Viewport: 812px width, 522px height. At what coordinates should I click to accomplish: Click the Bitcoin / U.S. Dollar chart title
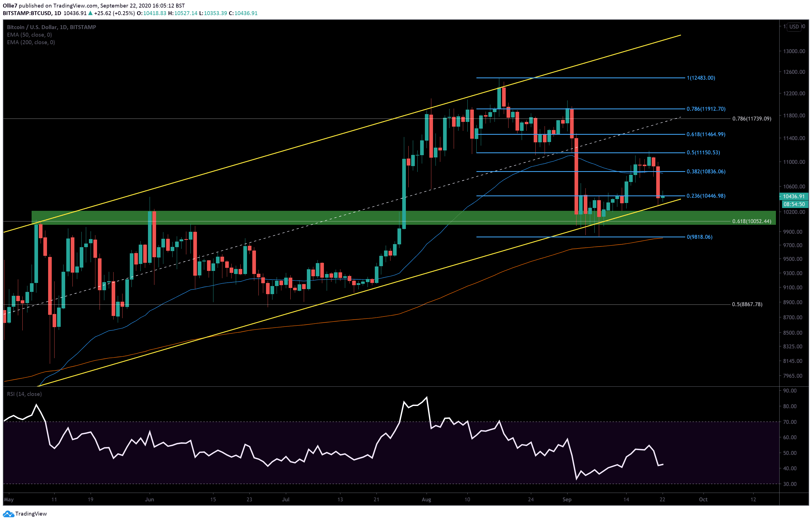click(51, 27)
